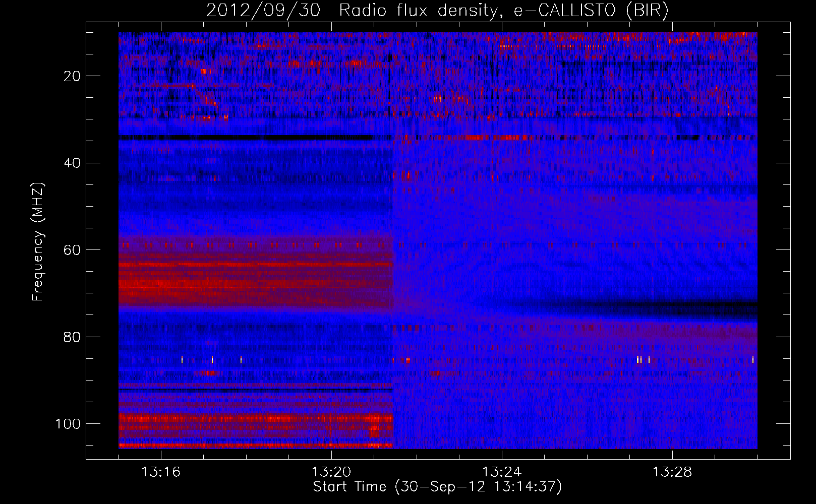Click the 60 frequency tick label
The height and width of the screenshot is (504, 816).
pyautogui.click(x=73, y=250)
